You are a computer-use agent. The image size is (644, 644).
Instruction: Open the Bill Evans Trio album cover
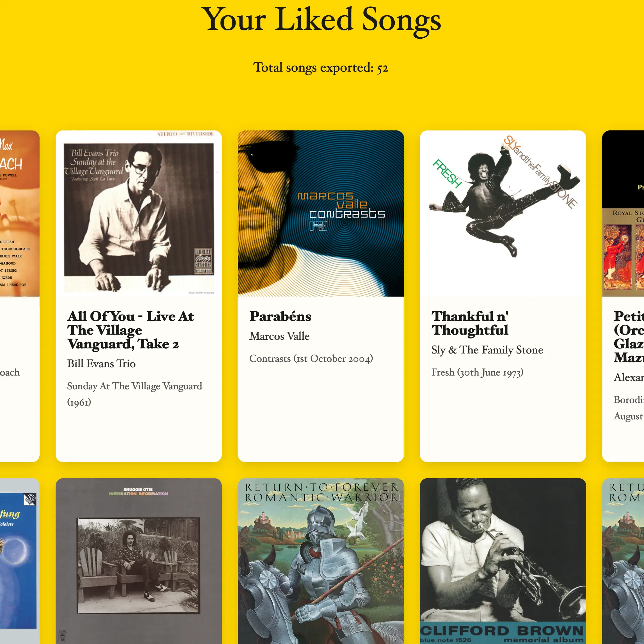(139, 213)
